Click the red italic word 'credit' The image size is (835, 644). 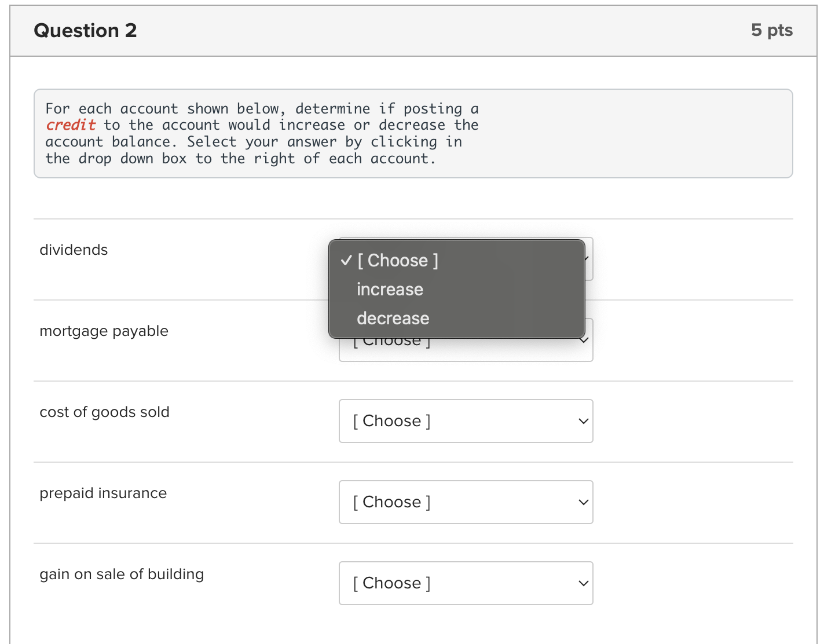pyautogui.click(x=71, y=125)
